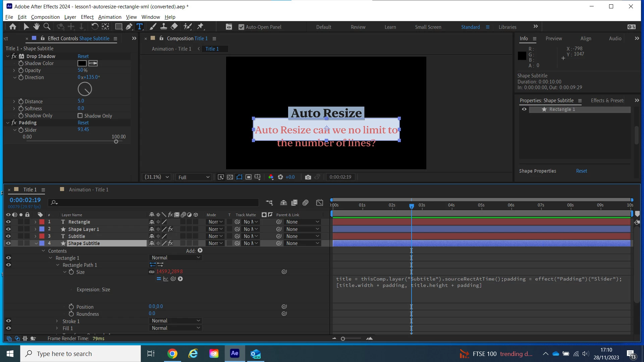Open the Animation menu
The image size is (644, 362).
point(110,17)
